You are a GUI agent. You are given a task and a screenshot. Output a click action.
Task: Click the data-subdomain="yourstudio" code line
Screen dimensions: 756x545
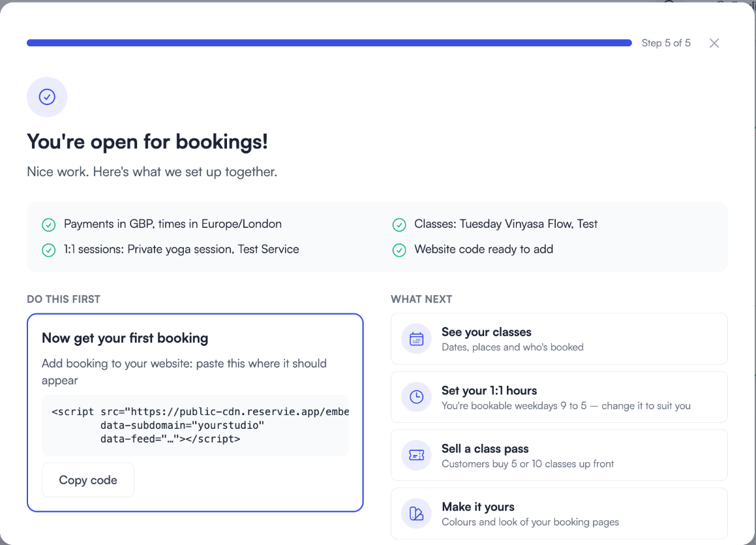point(182,426)
